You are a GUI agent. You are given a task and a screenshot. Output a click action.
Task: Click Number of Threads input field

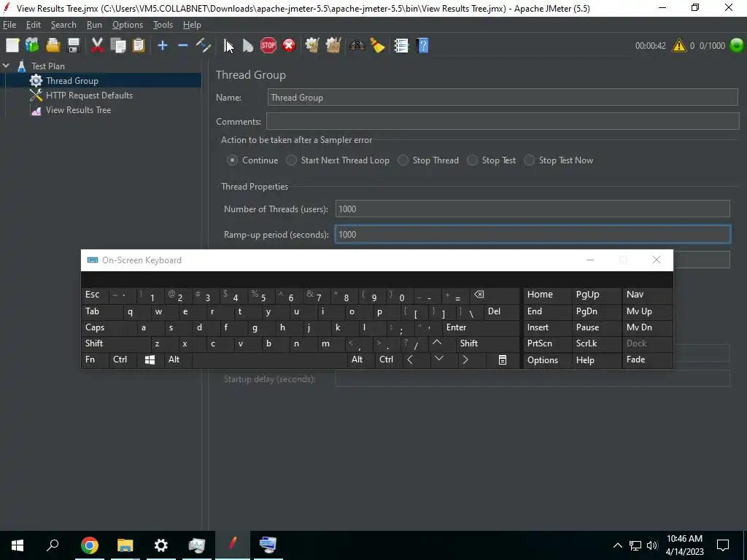[533, 209]
